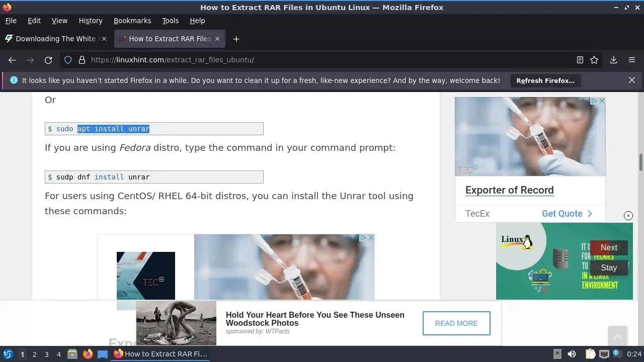Open the File menu
Screen dimensions: 644x362
[11, 21]
